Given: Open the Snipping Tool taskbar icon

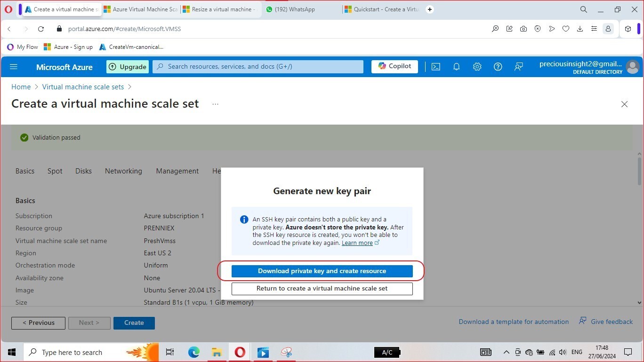Looking at the screenshot, I should pos(286,352).
